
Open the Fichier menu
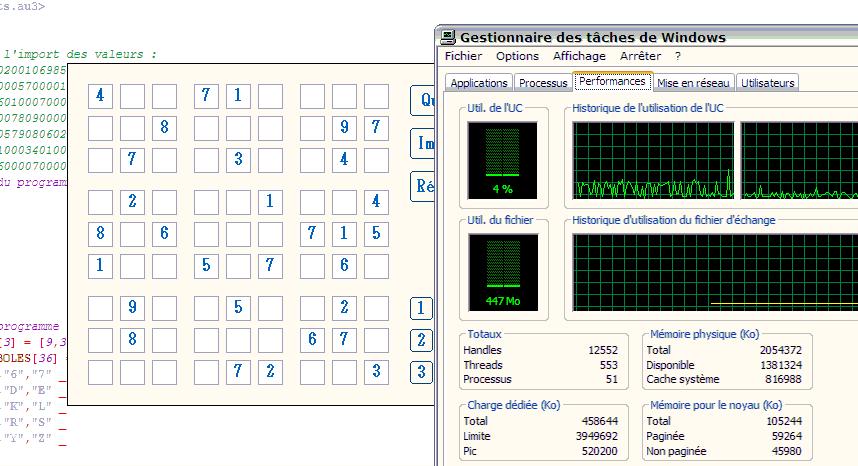pyautogui.click(x=463, y=57)
